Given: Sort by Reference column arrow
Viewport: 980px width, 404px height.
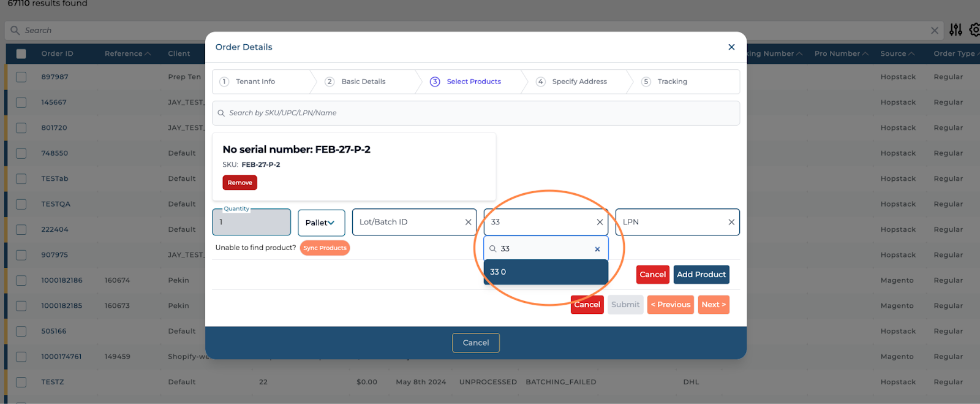Looking at the screenshot, I should click(148, 54).
